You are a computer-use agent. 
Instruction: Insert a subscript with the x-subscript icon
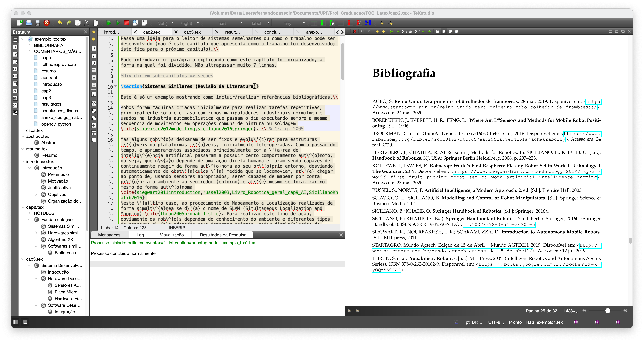coord(94,111)
